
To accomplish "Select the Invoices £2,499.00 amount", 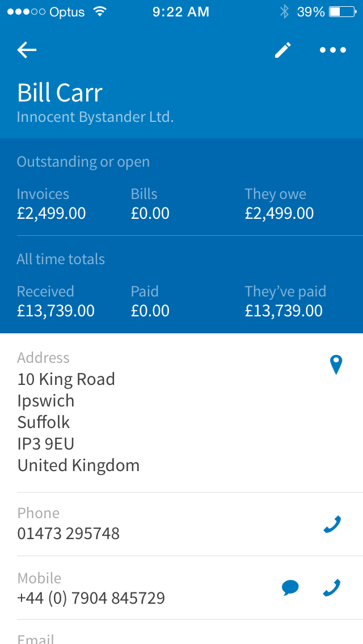I will pyautogui.click(x=51, y=213).
